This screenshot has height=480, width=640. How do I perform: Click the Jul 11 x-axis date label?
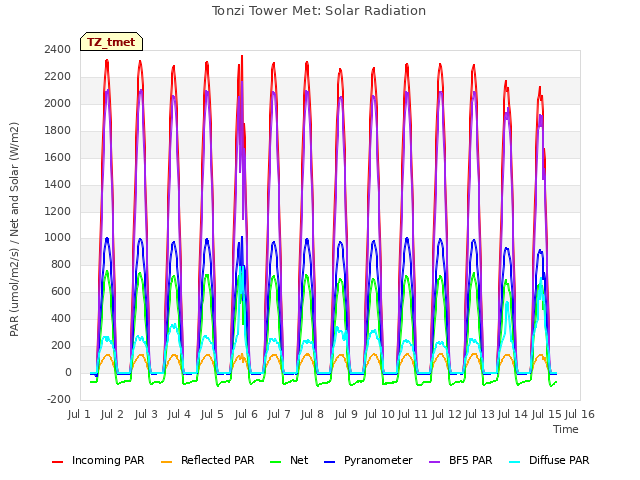coord(413,414)
